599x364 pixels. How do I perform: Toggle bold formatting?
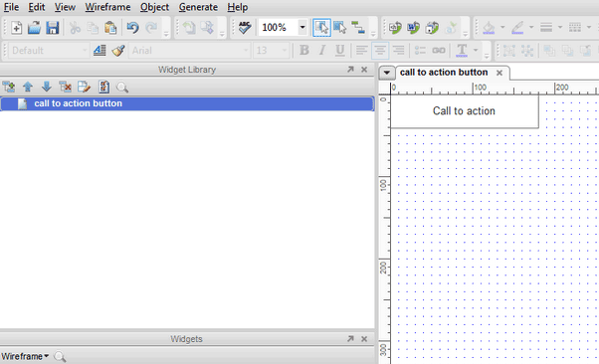(304, 50)
